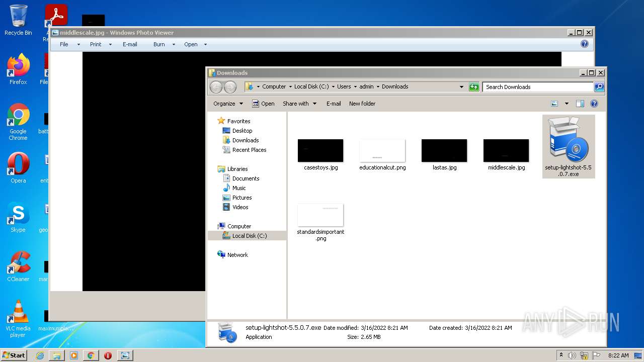Select the standardsimportant.png thumbnail
The image size is (644, 362).
[x=320, y=215]
